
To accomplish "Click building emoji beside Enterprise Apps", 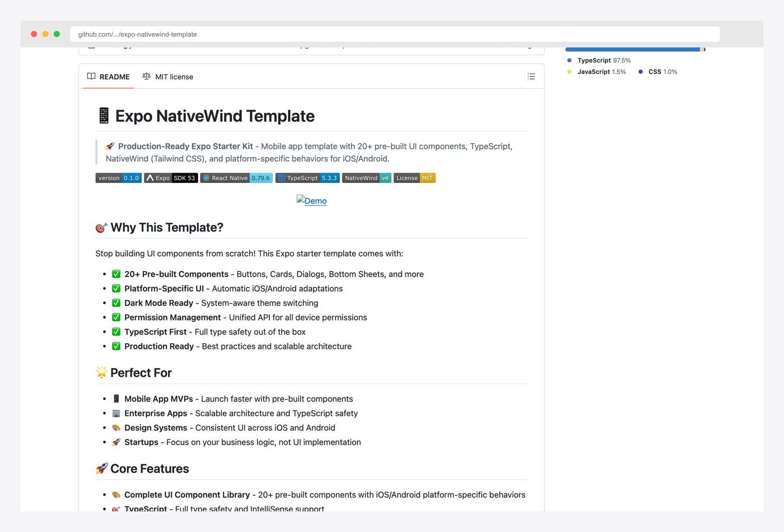I will point(116,413).
